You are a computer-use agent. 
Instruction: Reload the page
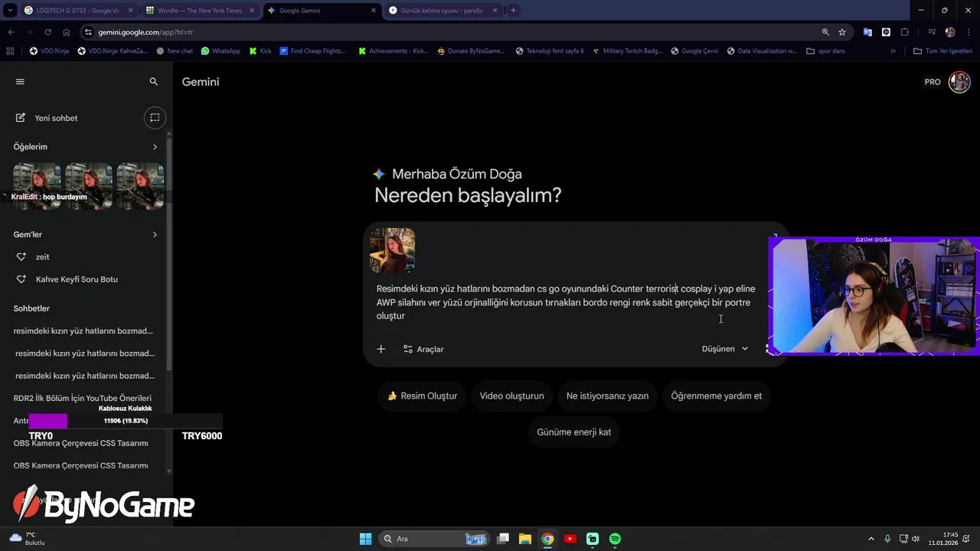click(47, 32)
